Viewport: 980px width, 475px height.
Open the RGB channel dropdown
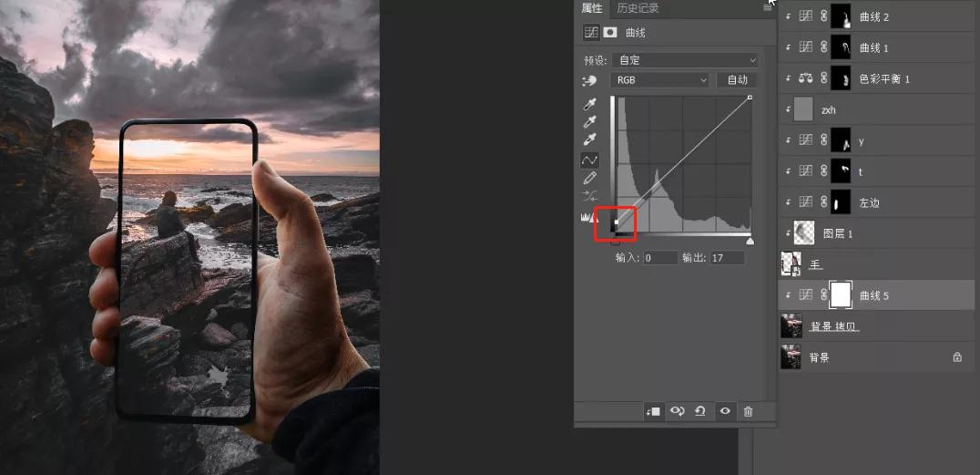pyautogui.click(x=659, y=80)
